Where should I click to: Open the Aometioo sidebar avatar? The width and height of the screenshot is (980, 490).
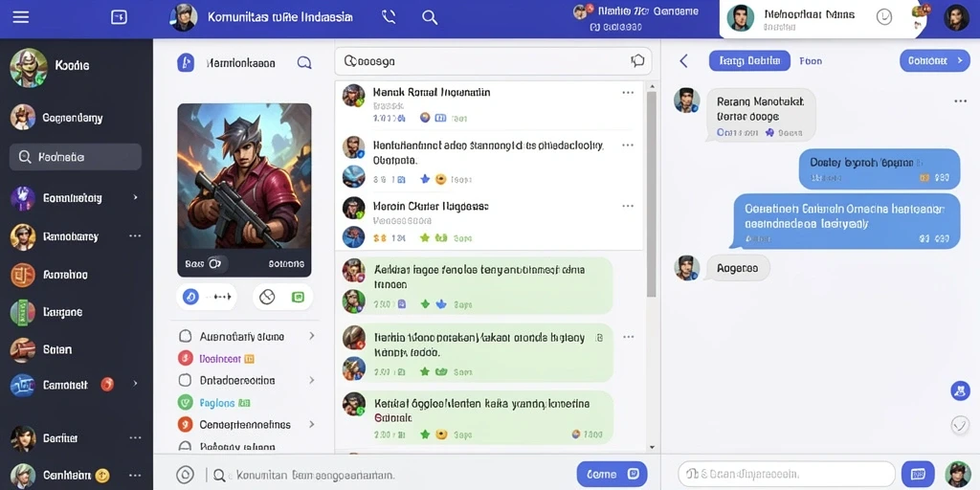(x=23, y=275)
